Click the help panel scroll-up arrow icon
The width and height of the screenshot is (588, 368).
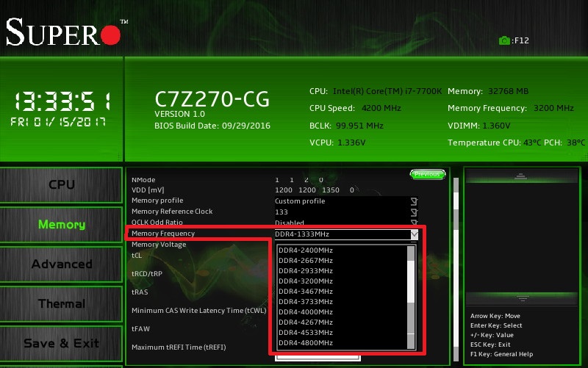520,176
